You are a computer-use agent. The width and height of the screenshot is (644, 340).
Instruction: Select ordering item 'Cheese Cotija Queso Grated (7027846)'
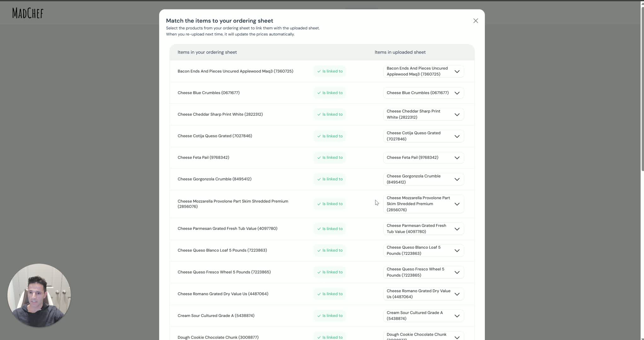click(215, 136)
